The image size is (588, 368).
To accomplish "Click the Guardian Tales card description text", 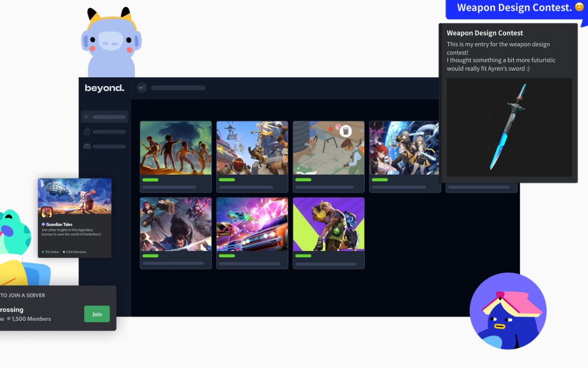I will (71, 232).
